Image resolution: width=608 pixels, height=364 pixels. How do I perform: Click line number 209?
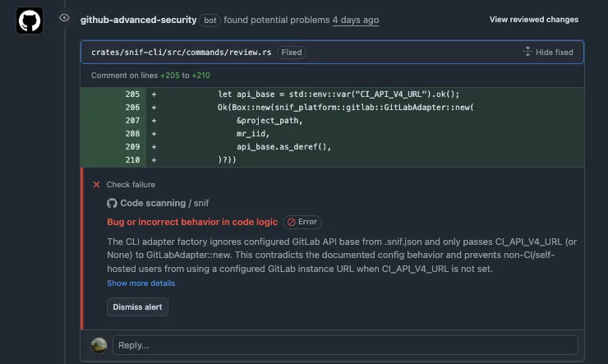(x=132, y=147)
